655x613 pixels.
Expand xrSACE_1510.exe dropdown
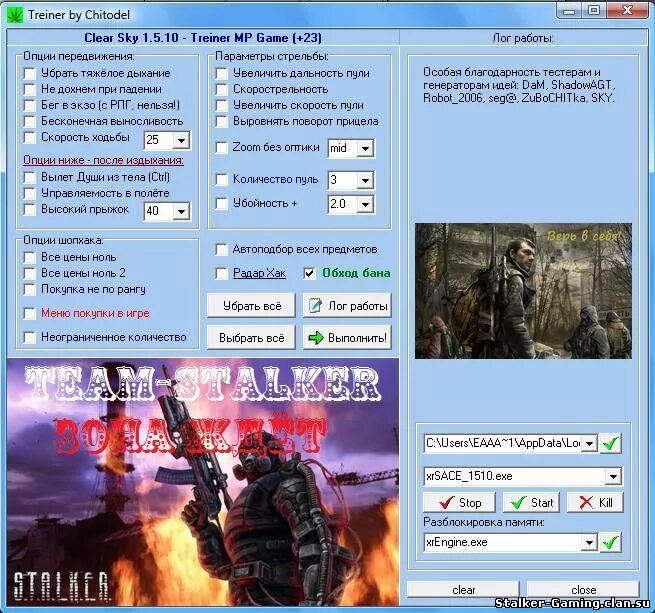pos(613,476)
